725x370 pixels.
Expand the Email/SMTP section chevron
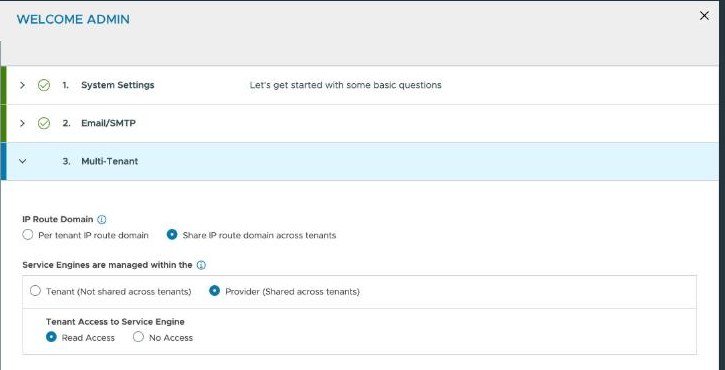click(x=22, y=123)
